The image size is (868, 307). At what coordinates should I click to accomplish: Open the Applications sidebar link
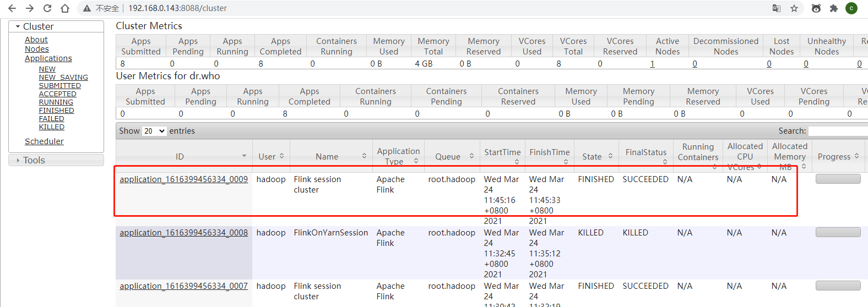coord(48,58)
